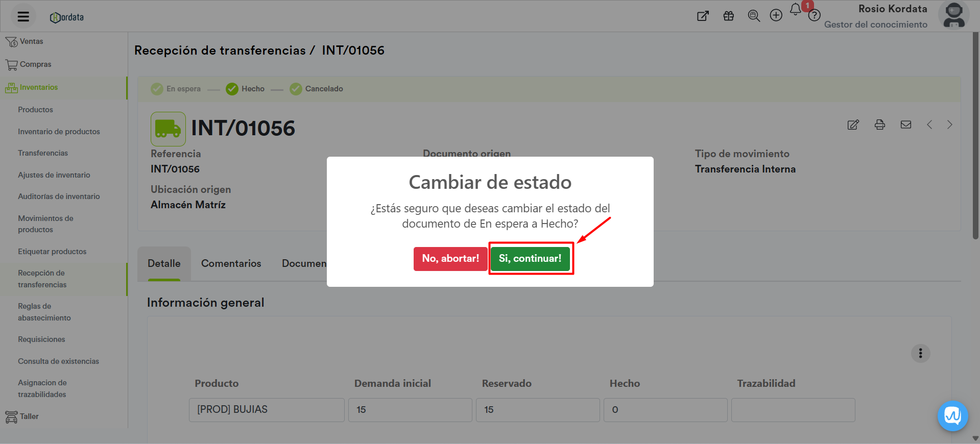This screenshot has width=980, height=444.
Task: Print the document with printer icon
Action: pos(879,125)
